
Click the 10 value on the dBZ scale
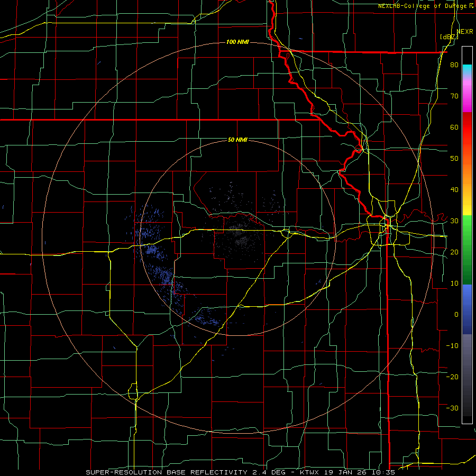click(454, 283)
